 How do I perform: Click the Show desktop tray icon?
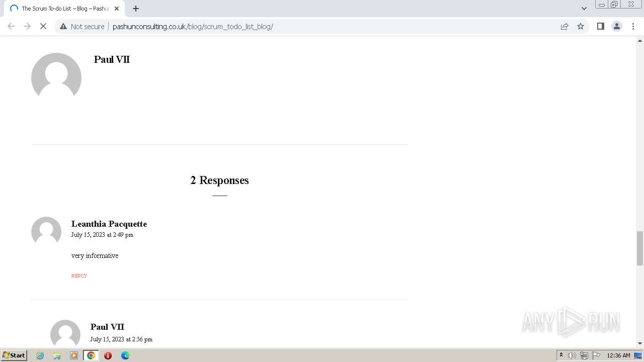pos(638,355)
